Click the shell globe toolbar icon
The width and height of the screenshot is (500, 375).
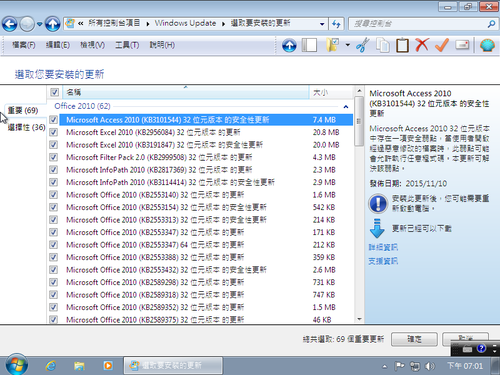point(487,45)
